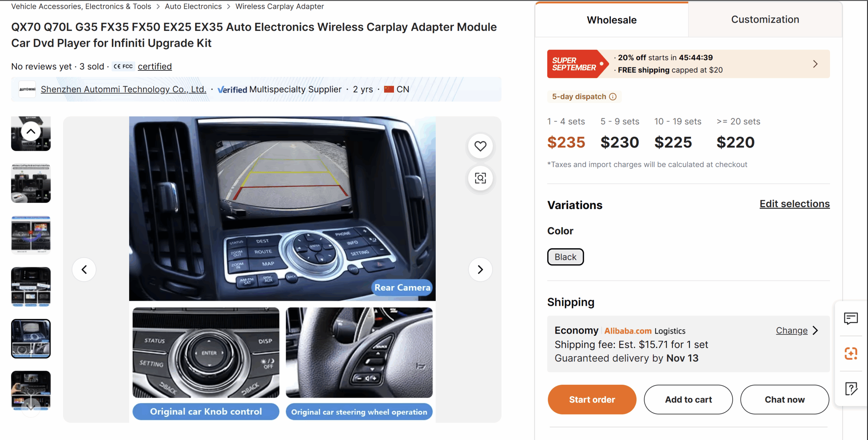The image size is (868, 440).
Task: Click the Add to cart button
Action: coord(688,400)
